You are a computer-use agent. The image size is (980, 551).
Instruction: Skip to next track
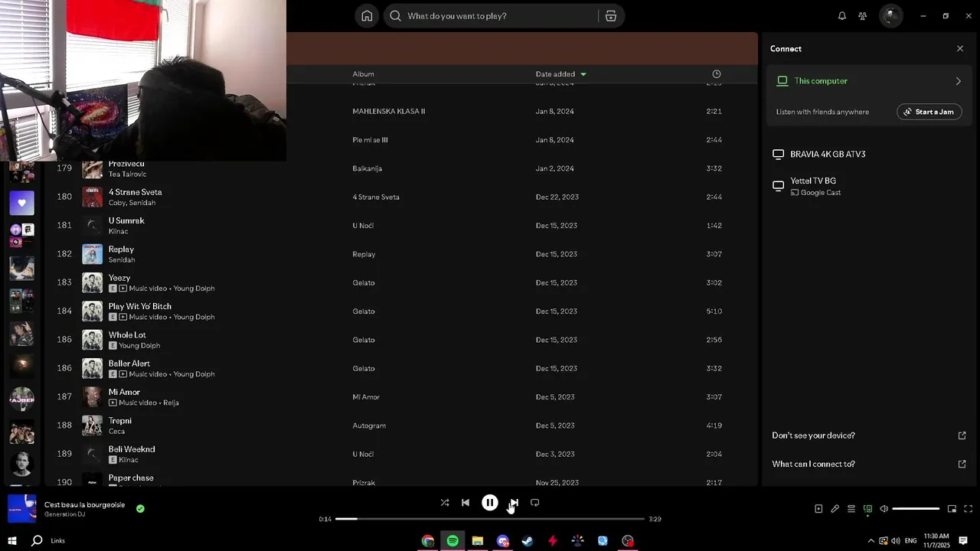pyautogui.click(x=514, y=503)
